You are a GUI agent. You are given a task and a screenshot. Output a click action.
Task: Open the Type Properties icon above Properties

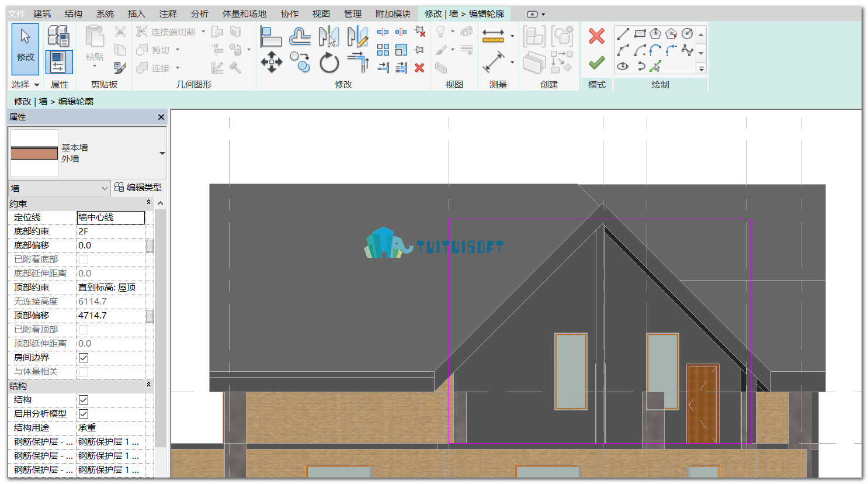point(59,36)
